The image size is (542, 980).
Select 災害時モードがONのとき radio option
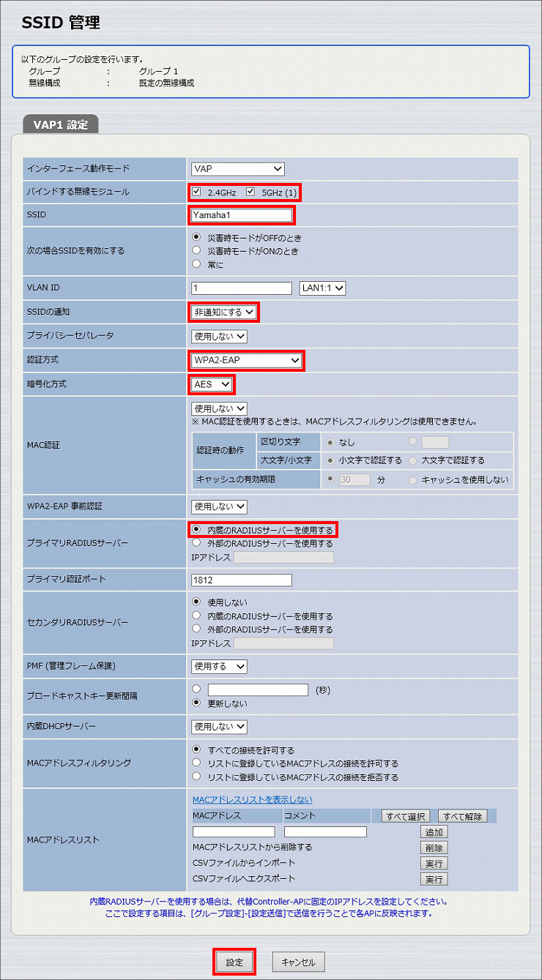click(196, 250)
